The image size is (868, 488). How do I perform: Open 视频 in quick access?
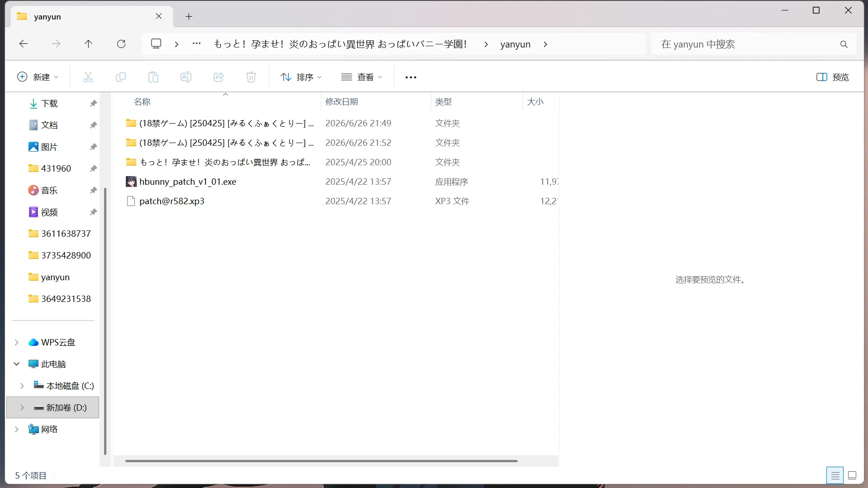click(49, 212)
